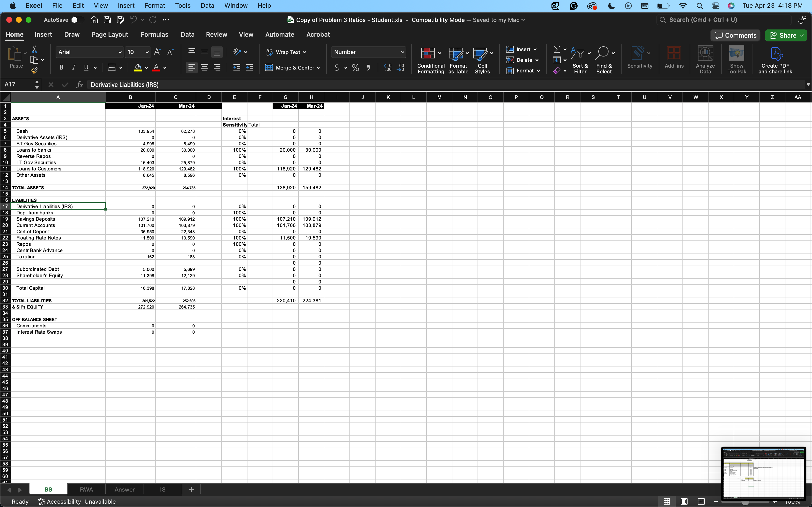Switch to the Formulas ribbon tab
This screenshot has height=507, width=812.
pos(155,34)
